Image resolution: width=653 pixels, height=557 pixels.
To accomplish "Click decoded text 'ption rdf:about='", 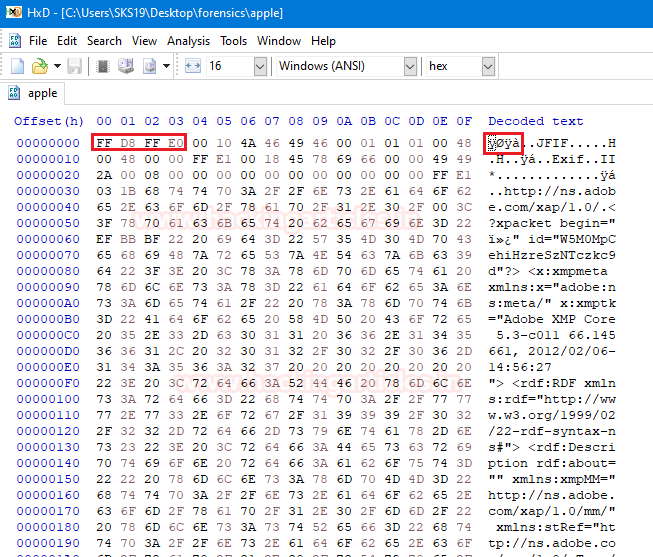I will click(x=552, y=463).
